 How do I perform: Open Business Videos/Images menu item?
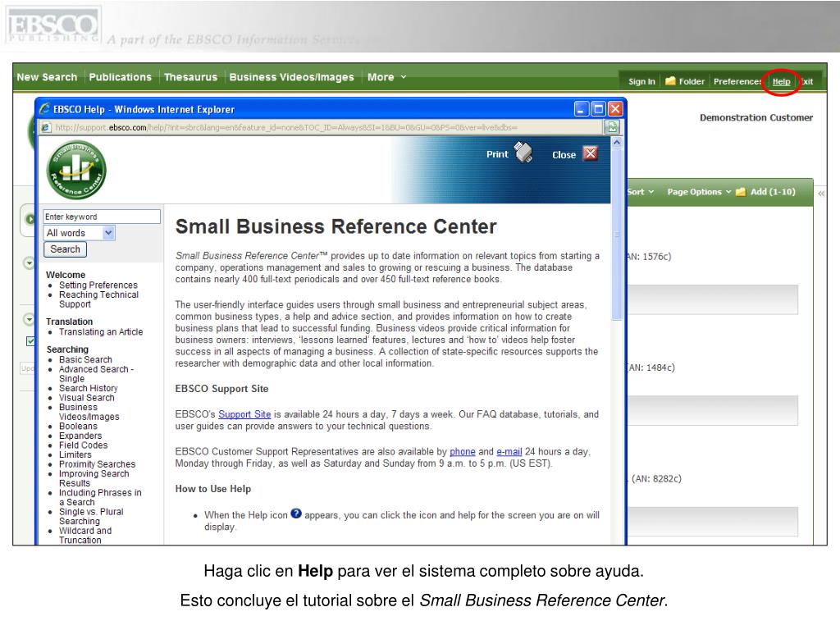[x=291, y=77]
